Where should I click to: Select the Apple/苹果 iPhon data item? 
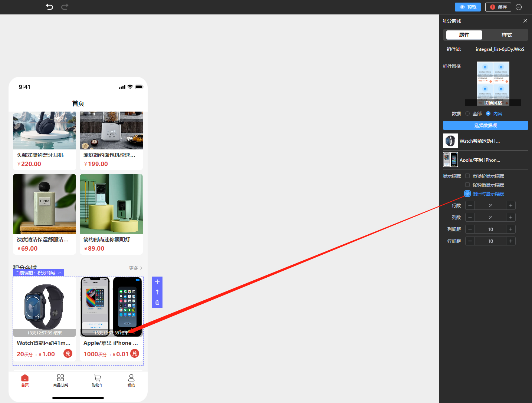tap(485, 160)
